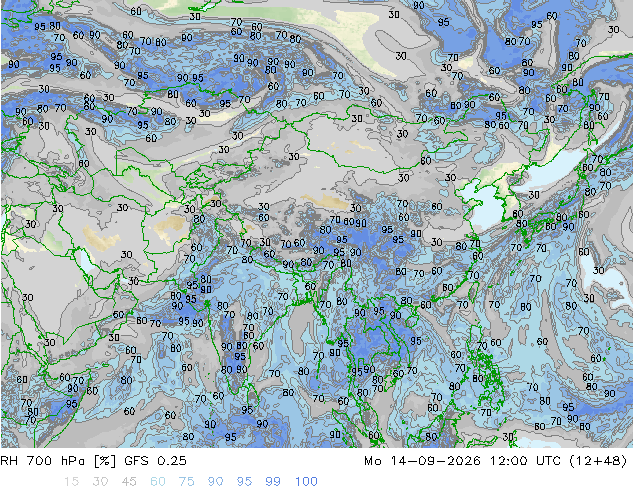Select the gray 30 legend value
Image resolution: width=634 pixels, height=490 pixels.
coord(100,482)
